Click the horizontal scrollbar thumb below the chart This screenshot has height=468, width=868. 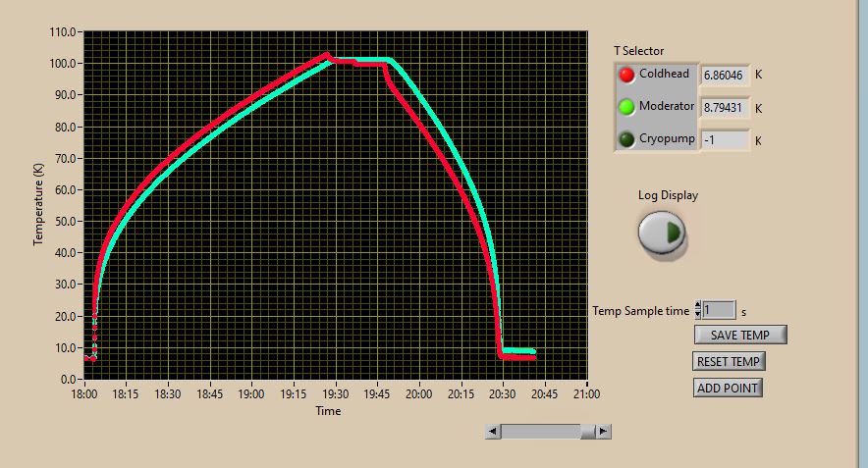click(587, 432)
